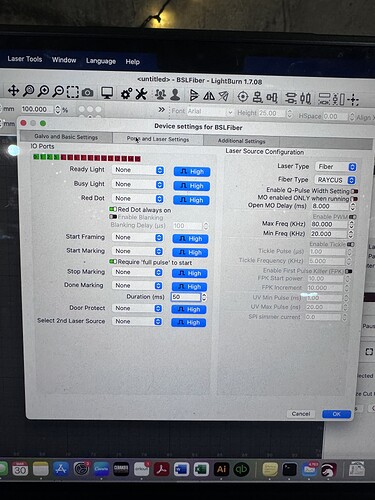Open the Laser Tools menu
This screenshot has height=500, width=375.
(25, 59)
